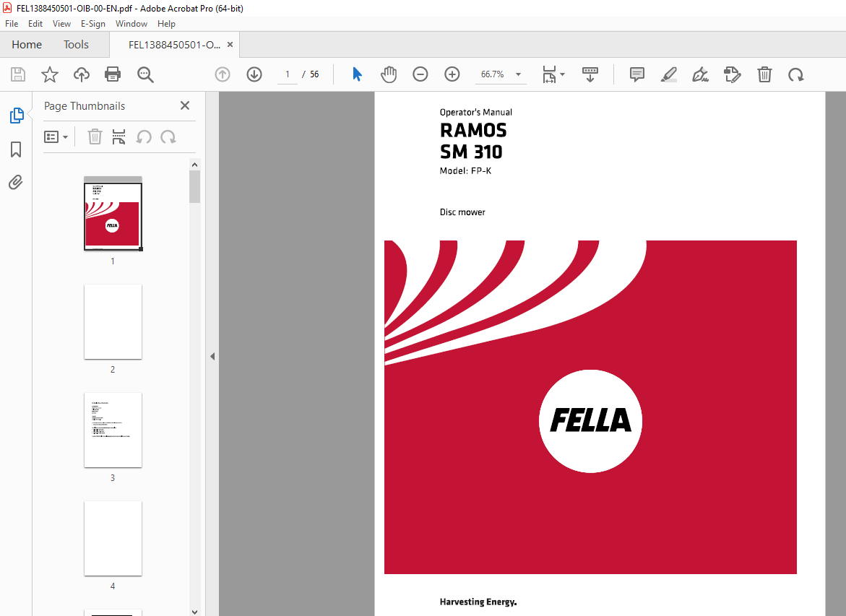Zoom out with minus button
This screenshot has width=846, height=616.
[x=420, y=74]
